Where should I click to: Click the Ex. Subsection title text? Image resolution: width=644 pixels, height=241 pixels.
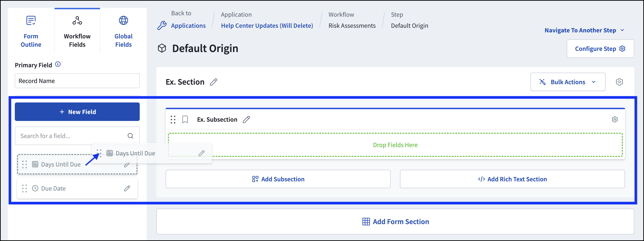coord(217,120)
